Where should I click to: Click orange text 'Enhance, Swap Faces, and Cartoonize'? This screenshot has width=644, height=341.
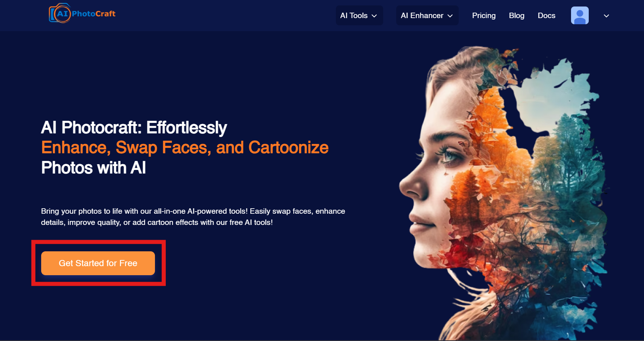click(x=185, y=148)
